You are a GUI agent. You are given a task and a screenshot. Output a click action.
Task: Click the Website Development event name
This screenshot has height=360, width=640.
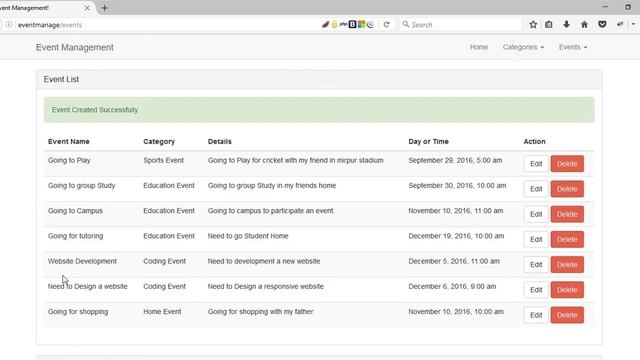(82, 261)
